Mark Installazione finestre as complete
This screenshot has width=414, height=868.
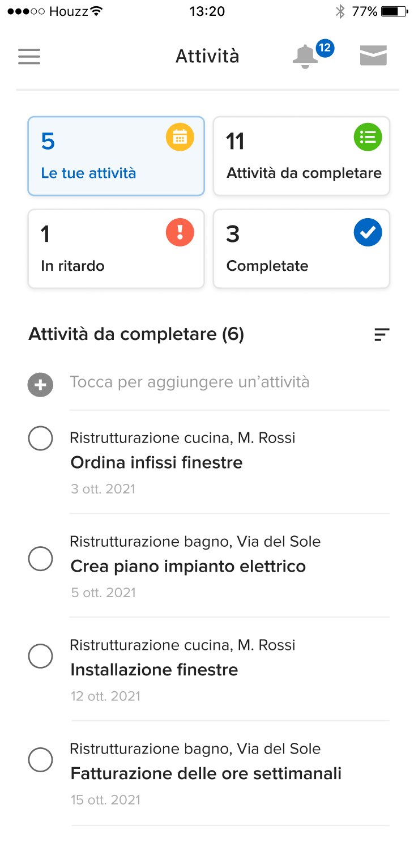tap(40, 656)
